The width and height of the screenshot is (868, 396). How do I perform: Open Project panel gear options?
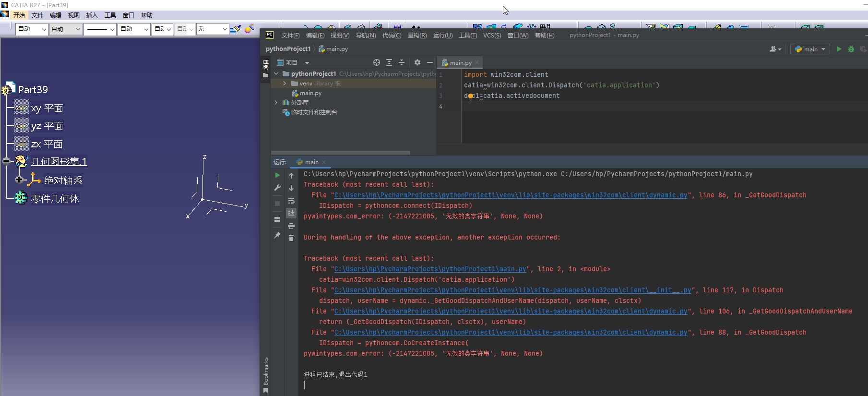[417, 62]
